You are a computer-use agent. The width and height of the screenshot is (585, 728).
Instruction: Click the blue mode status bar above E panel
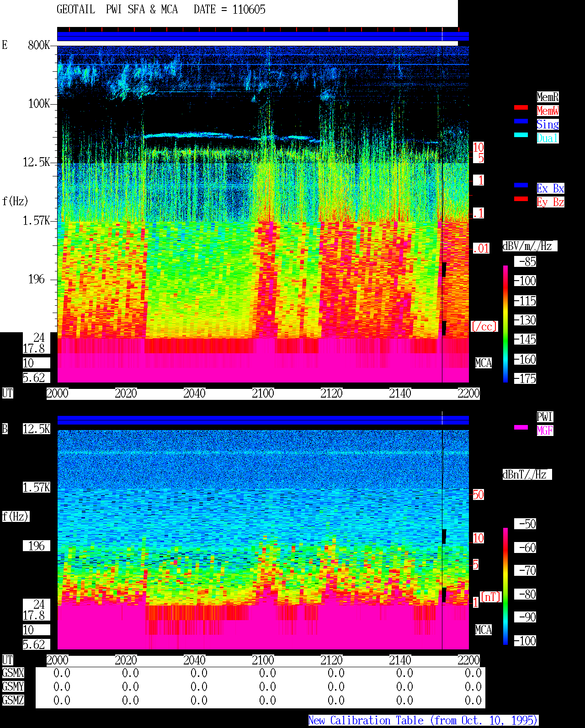click(263, 36)
